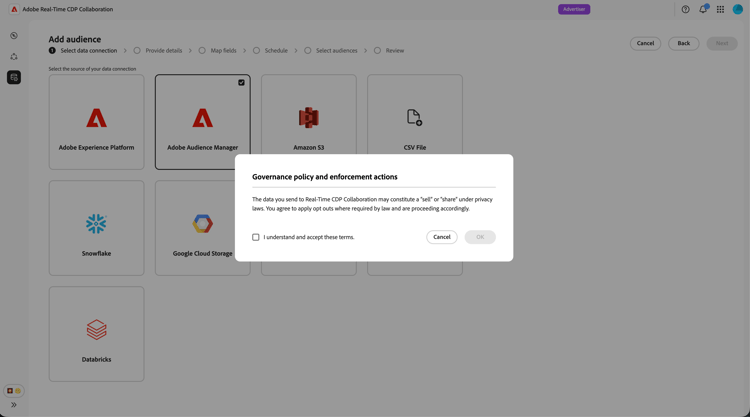Screen dimensions: 750x417
Task: Go to the Schedule step
Action: coord(270,51)
